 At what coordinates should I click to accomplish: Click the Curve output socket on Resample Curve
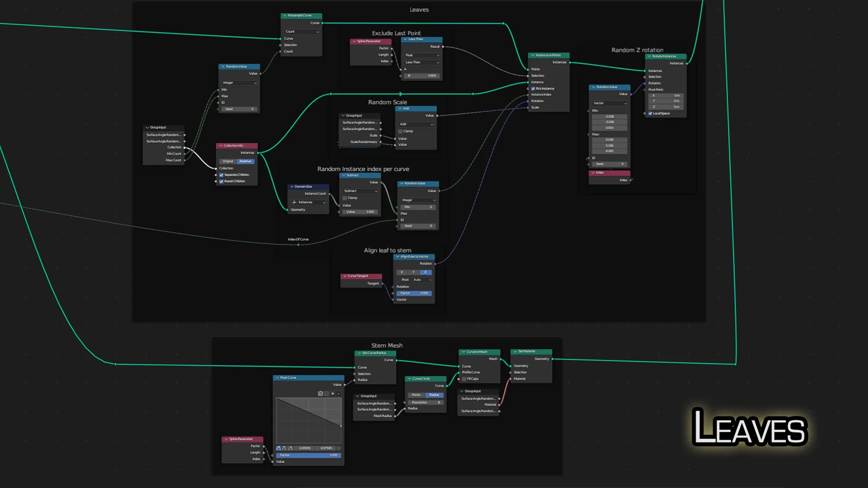(x=322, y=23)
